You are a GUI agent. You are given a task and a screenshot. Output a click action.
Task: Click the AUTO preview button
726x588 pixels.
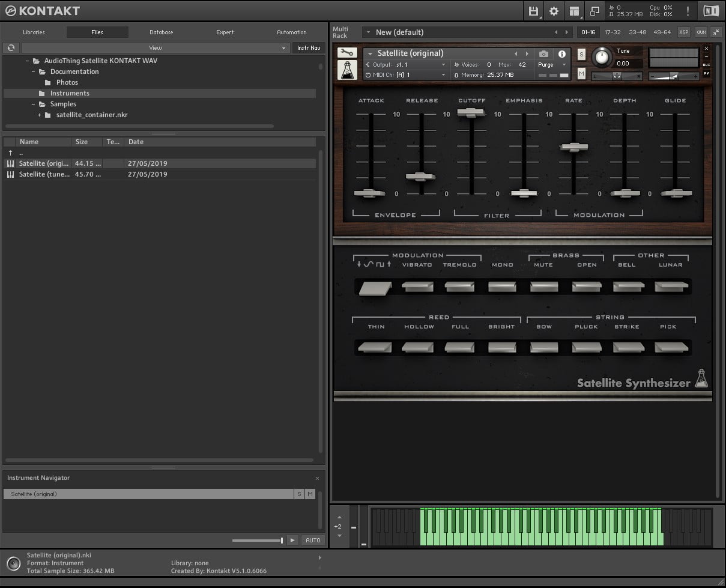(x=313, y=541)
